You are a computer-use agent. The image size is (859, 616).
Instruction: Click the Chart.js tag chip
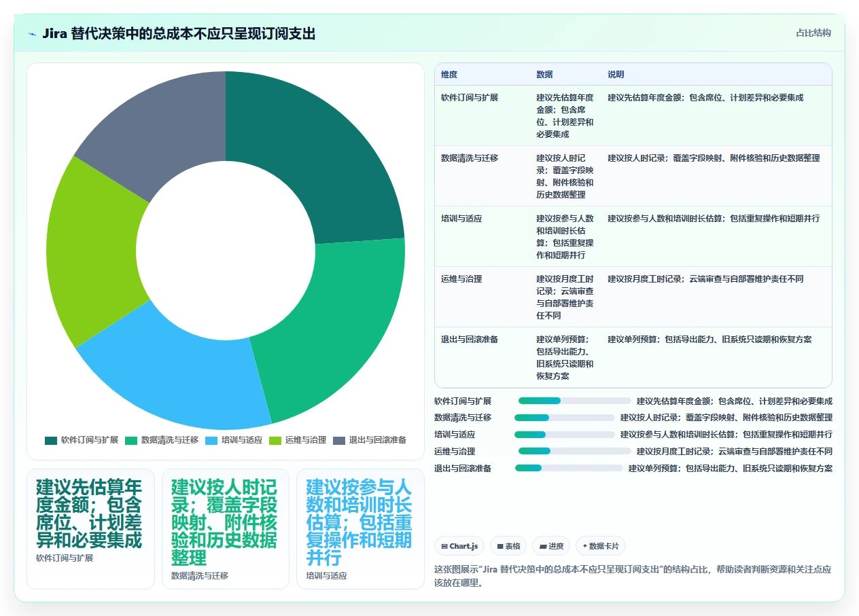(459, 546)
